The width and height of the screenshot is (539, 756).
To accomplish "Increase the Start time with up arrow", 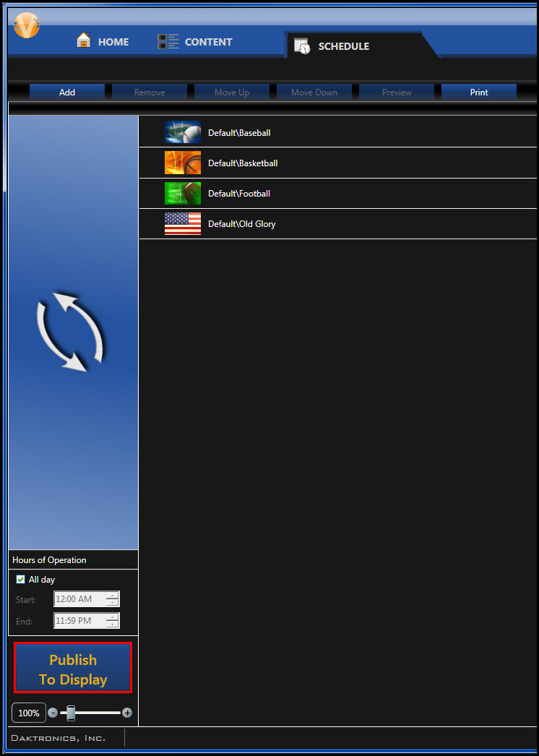I will 112,596.
